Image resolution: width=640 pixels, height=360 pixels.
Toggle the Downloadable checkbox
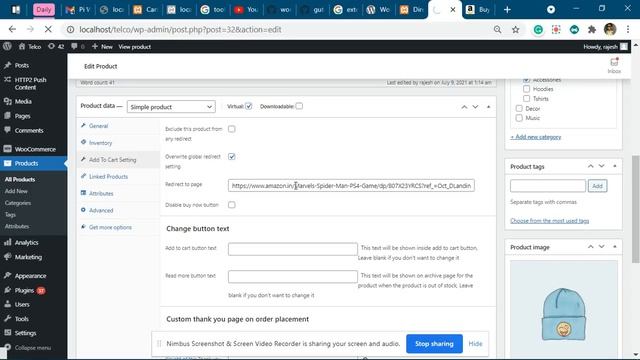pos(299,106)
